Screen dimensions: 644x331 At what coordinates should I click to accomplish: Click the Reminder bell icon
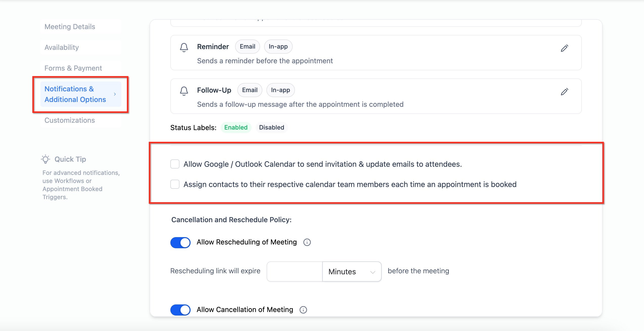click(184, 47)
